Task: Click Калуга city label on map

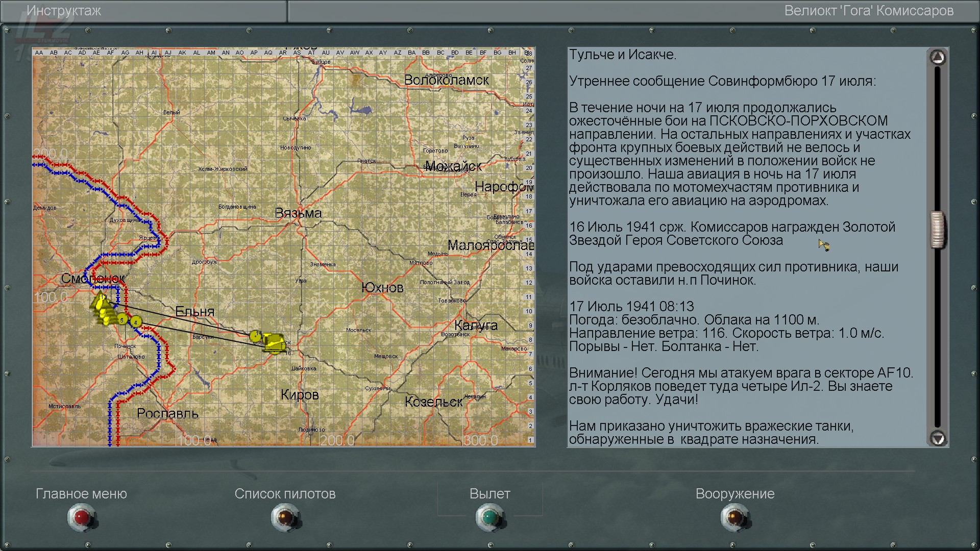Action: pos(476,325)
